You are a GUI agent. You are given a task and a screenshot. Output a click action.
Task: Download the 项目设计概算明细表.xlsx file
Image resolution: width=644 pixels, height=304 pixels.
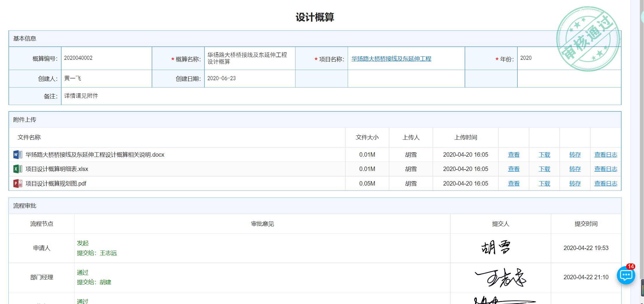tap(544, 169)
